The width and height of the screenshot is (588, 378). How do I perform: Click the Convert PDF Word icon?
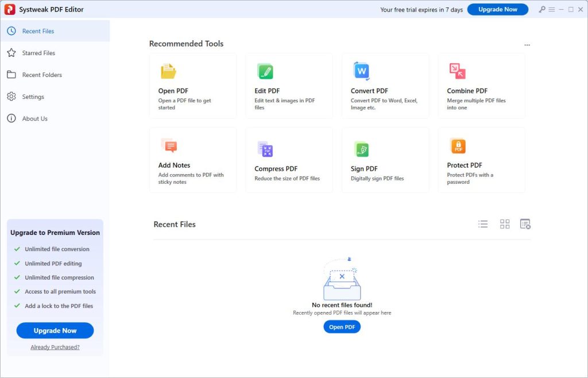pyautogui.click(x=362, y=71)
